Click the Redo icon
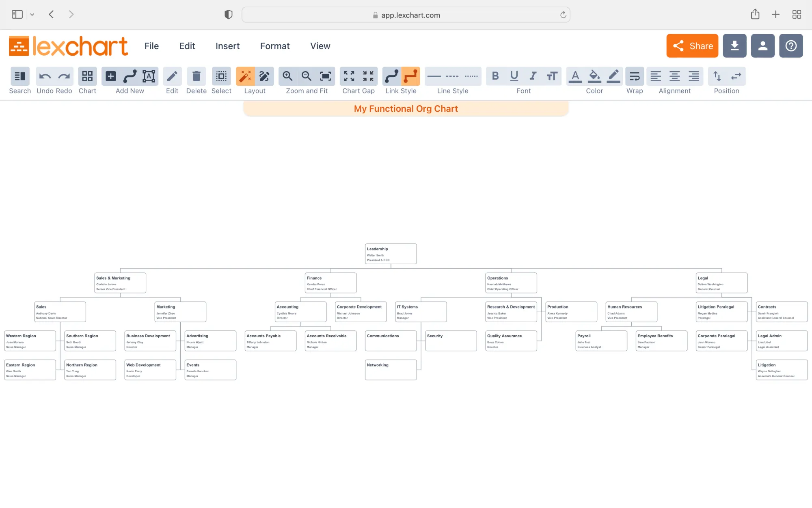The width and height of the screenshot is (812, 508). [64, 76]
